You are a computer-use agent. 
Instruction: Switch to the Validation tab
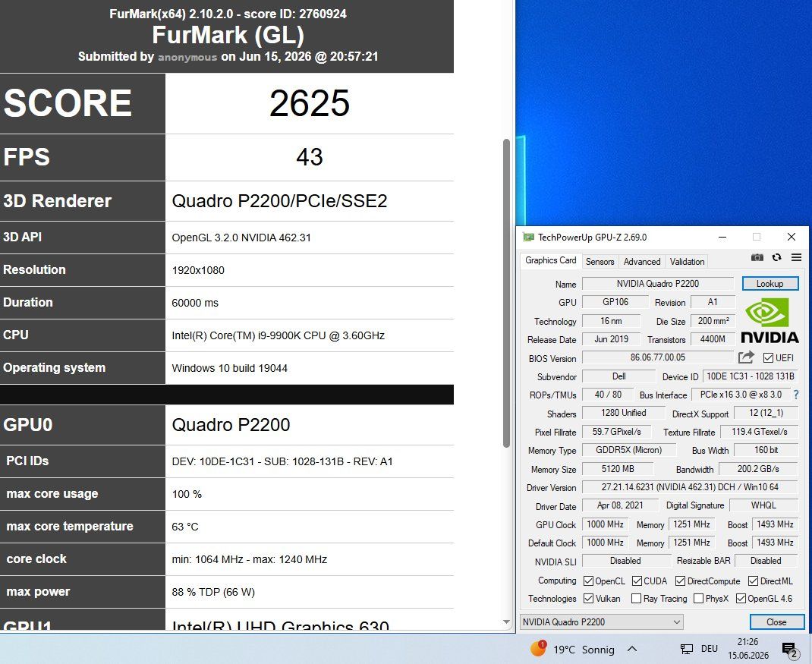687,262
